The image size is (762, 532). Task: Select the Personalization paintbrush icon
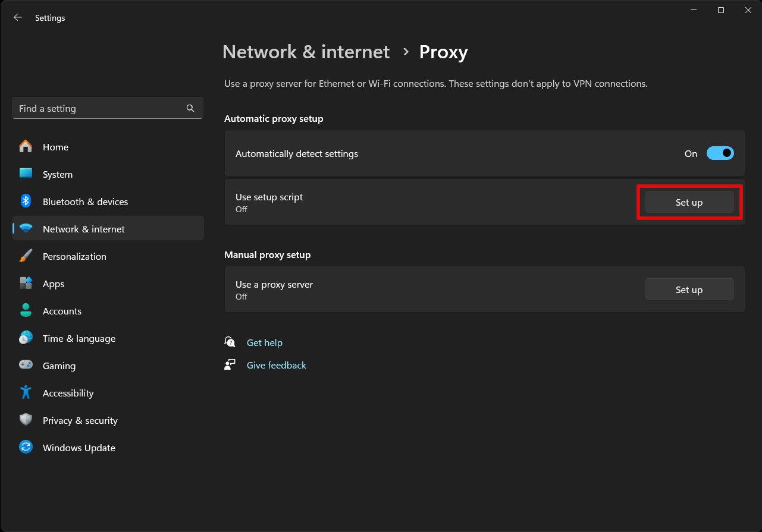[x=26, y=256]
